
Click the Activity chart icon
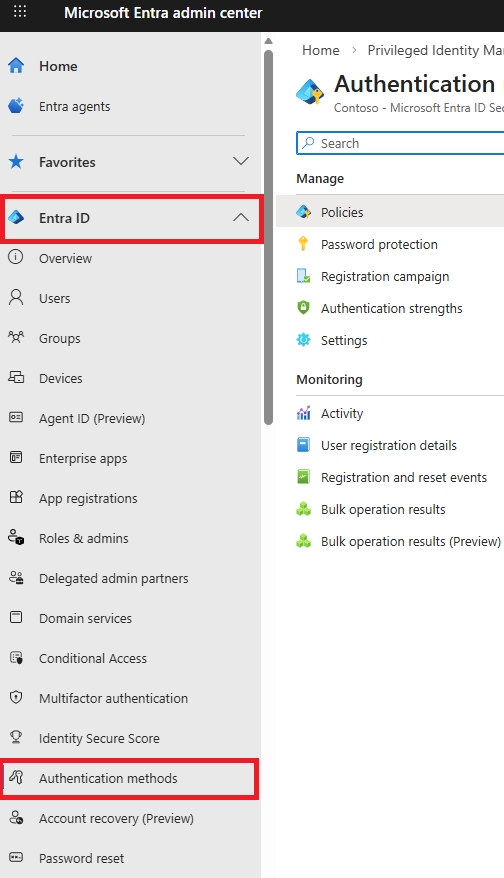click(x=303, y=413)
